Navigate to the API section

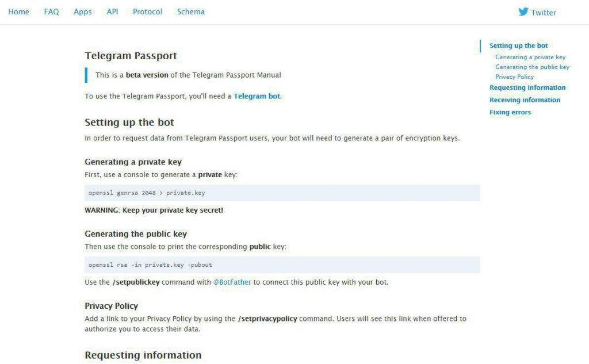tap(112, 12)
